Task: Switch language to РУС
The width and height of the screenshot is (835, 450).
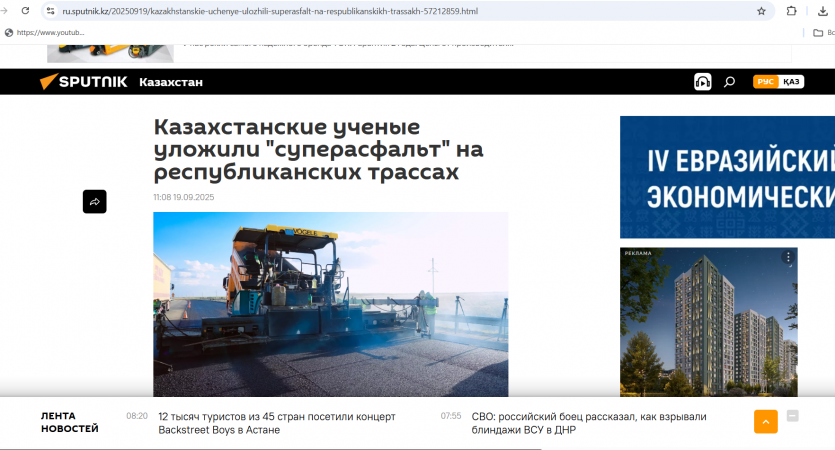Action: tap(765, 81)
